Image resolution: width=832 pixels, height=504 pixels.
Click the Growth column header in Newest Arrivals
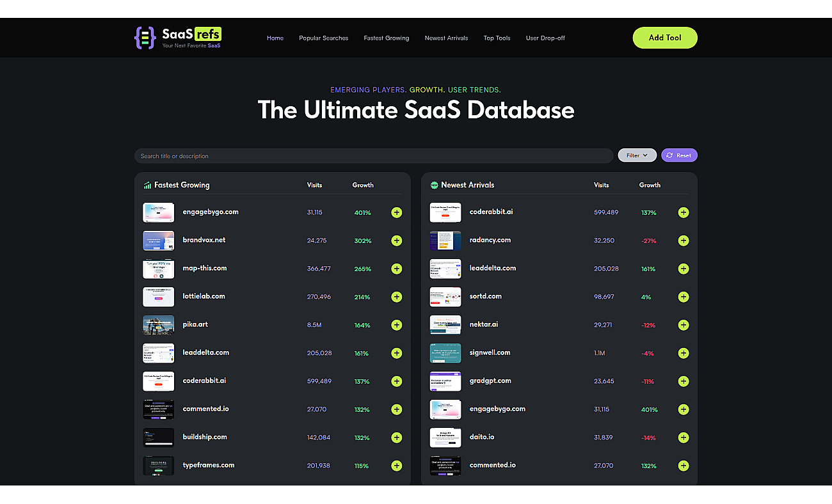tap(650, 185)
